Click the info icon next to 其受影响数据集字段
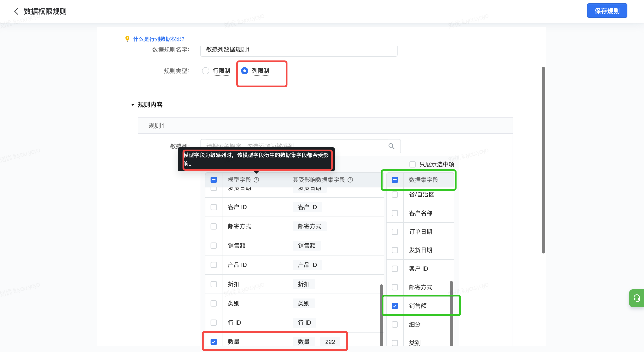This screenshot has width=644, height=352. (x=350, y=180)
